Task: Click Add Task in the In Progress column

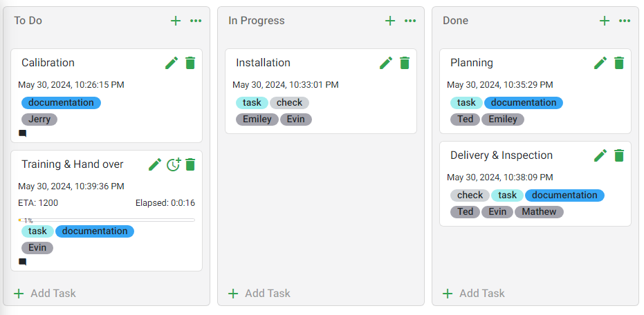Action: [259, 294]
